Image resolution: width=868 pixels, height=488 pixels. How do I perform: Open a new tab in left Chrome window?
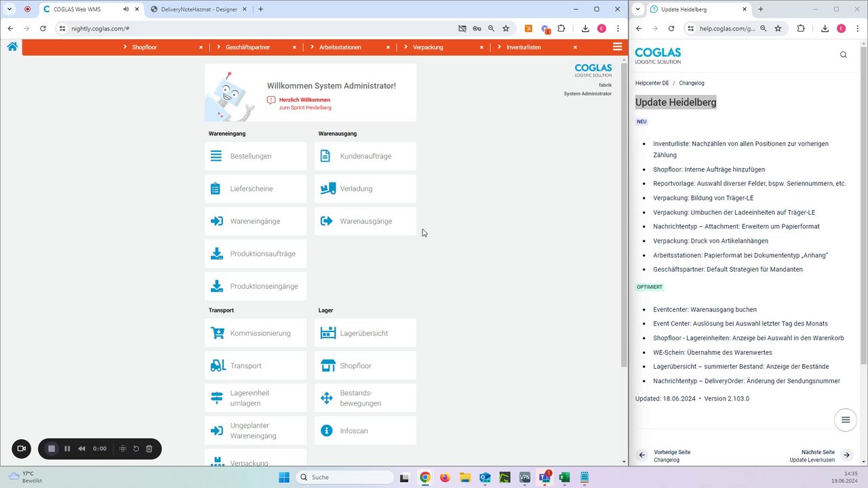pos(261,9)
